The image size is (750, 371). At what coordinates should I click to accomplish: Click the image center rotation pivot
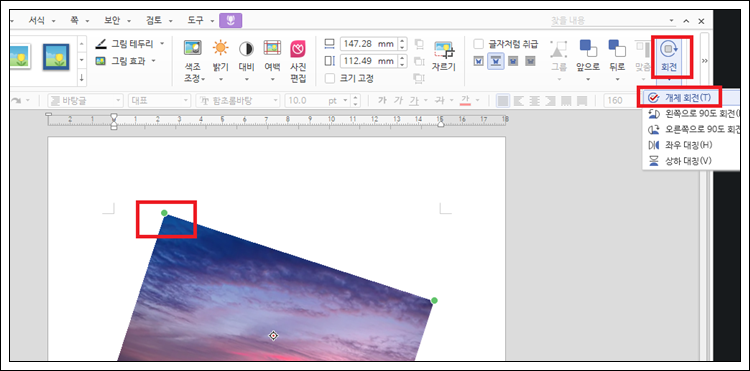click(273, 336)
